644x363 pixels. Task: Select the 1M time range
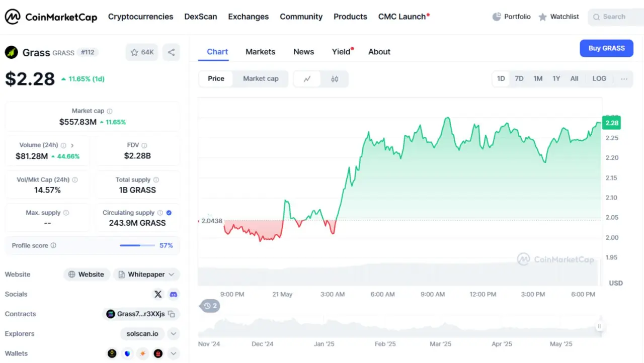[x=538, y=78]
